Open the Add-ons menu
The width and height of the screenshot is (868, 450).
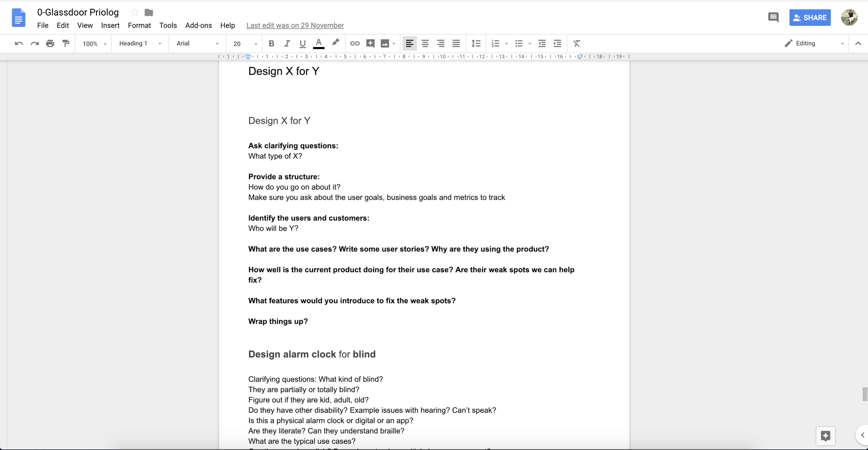point(198,25)
